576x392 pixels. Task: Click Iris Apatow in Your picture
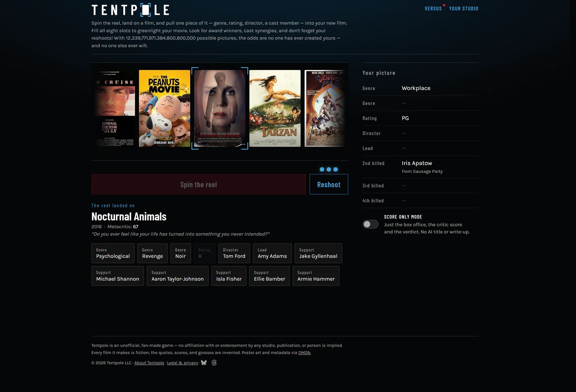(417, 163)
